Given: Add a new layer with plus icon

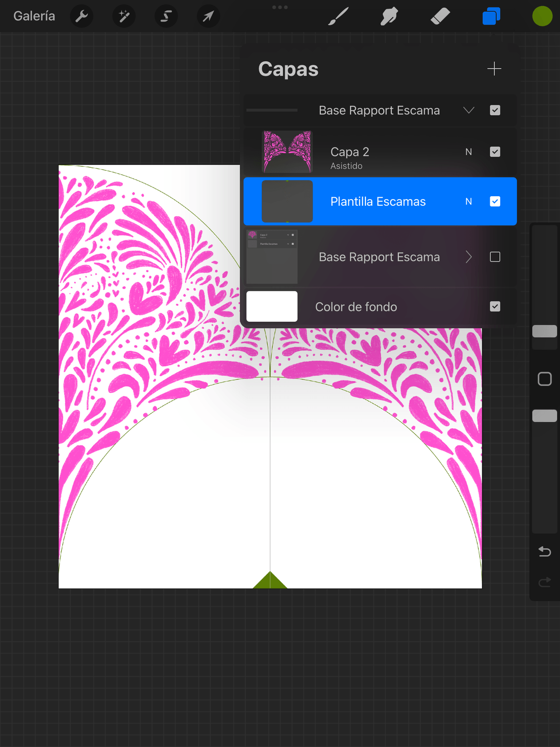Looking at the screenshot, I should pos(494,69).
